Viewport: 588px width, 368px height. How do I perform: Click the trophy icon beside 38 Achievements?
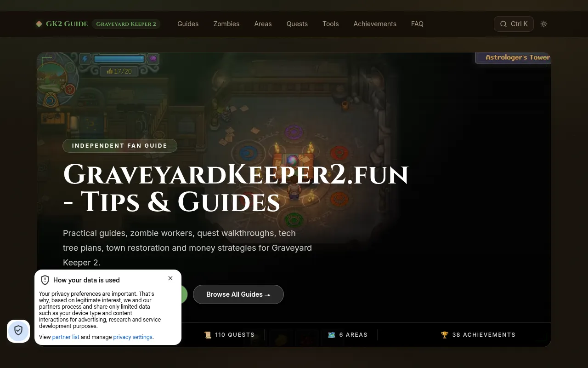pos(444,335)
